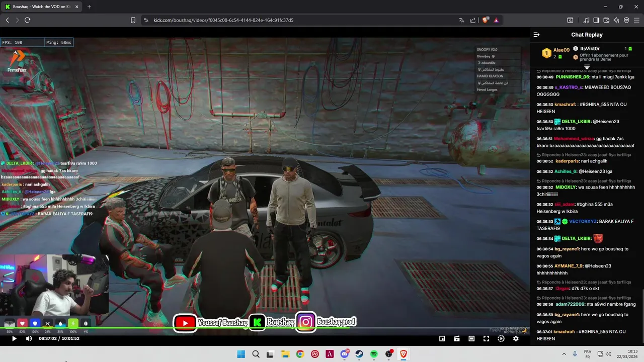Open File Explorer from the taskbar
This screenshot has width=644, height=362.
point(285,354)
